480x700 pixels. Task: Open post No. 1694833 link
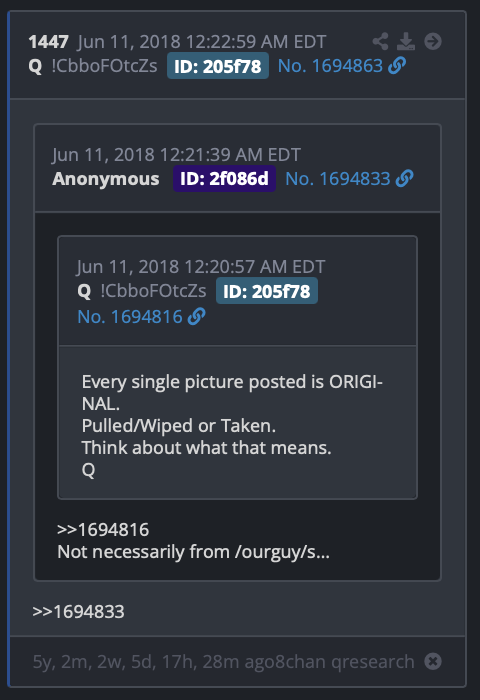[x=338, y=179]
